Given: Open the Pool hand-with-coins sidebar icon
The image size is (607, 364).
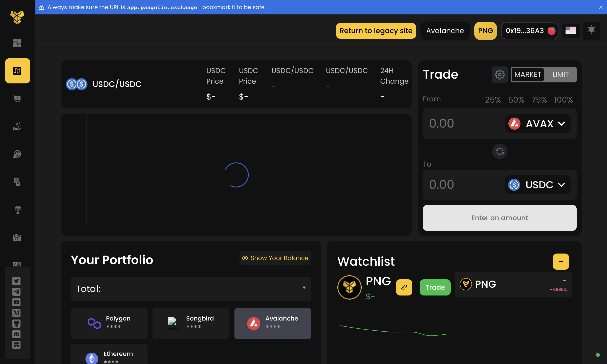Looking at the screenshot, I should pyautogui.click(x=17, y=126).
